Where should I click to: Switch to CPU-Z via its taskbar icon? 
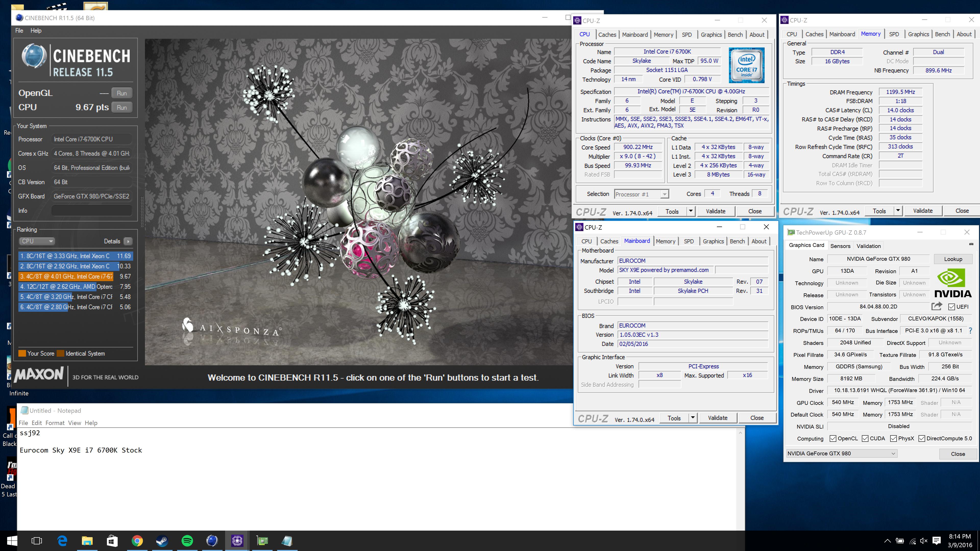(237, 541)
